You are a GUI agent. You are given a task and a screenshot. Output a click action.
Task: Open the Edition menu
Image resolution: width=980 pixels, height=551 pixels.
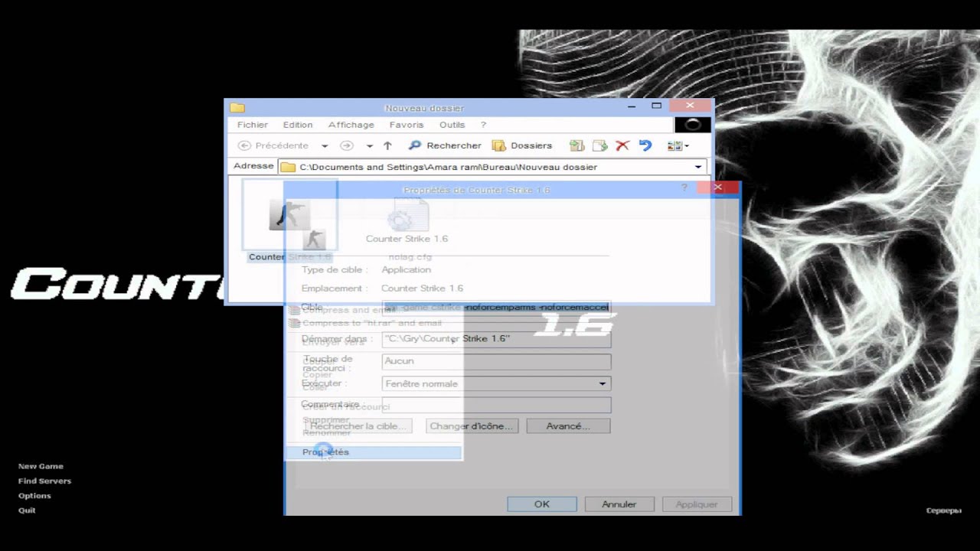(298, 125)
